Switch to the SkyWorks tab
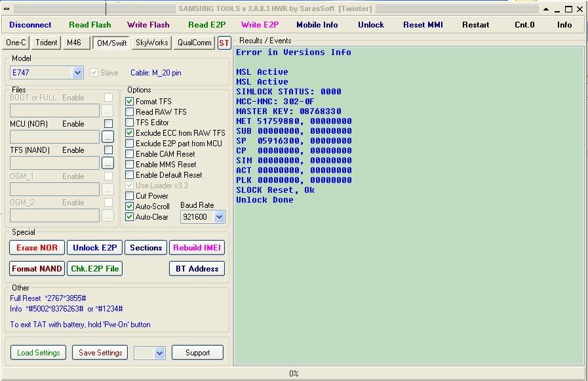Screen dimensions: 588x381 click(151, 43)
